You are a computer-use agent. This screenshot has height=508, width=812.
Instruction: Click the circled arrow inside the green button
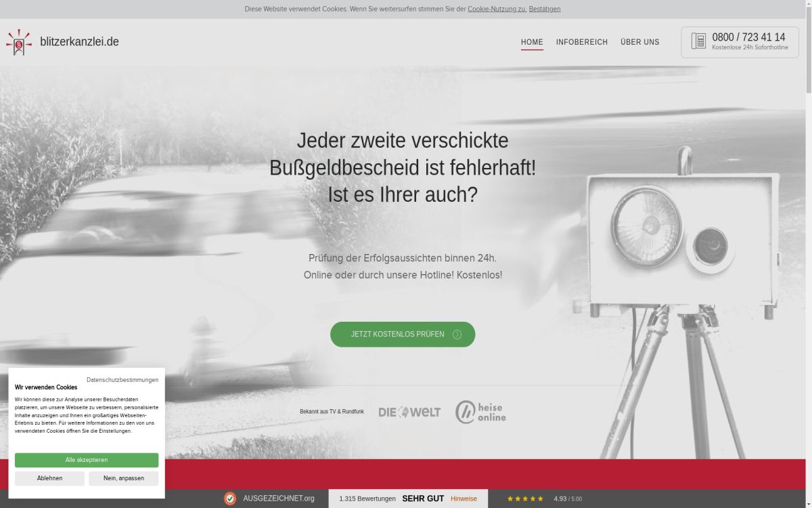point(456,334)
